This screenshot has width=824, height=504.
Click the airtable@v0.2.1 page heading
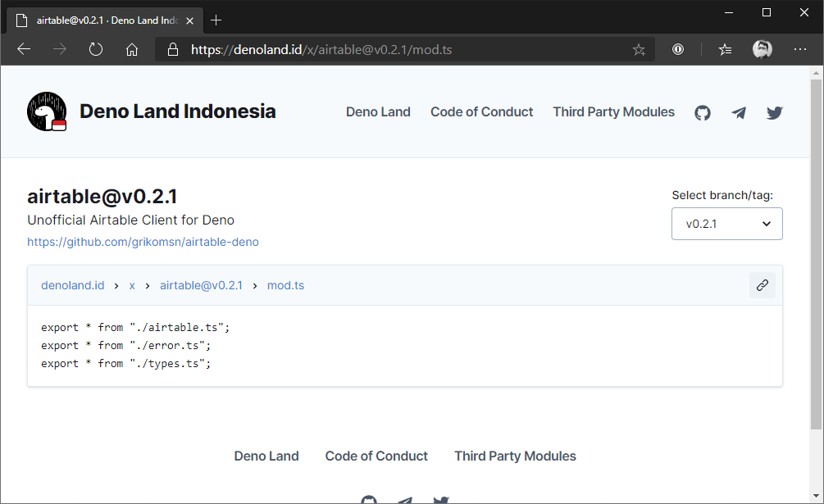point(102,197)
